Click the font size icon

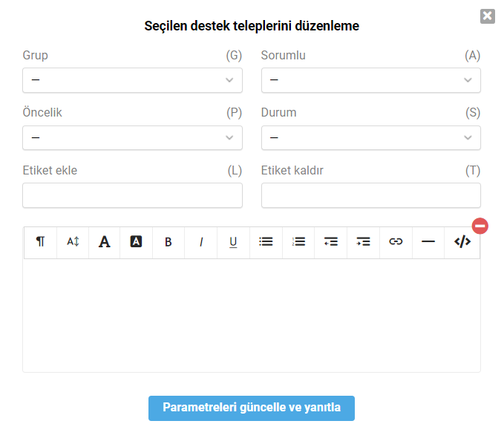click(x=73, y=242)
